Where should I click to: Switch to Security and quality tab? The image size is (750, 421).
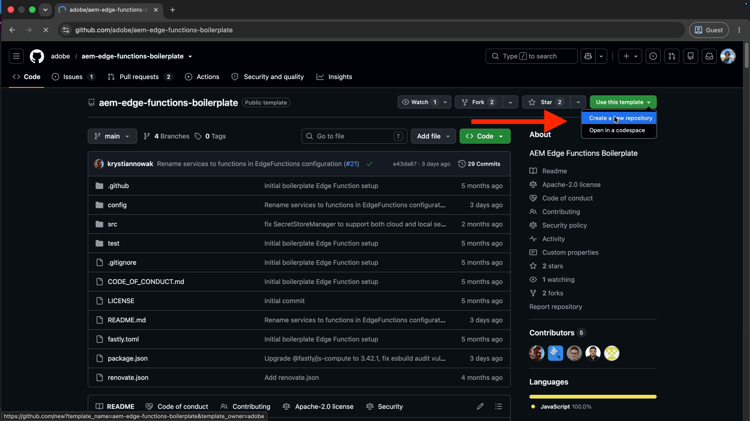point(267,77)
